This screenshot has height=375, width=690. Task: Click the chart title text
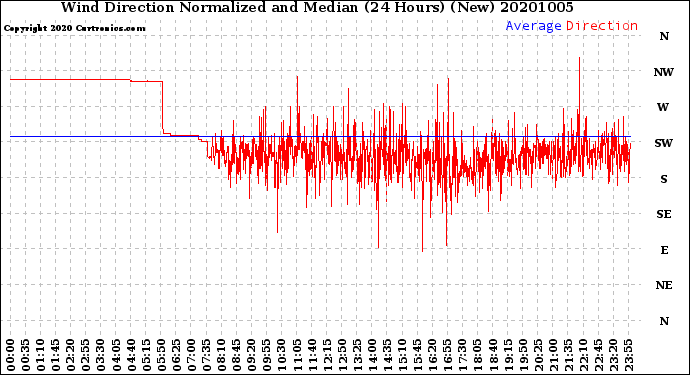tap(317, 7)
